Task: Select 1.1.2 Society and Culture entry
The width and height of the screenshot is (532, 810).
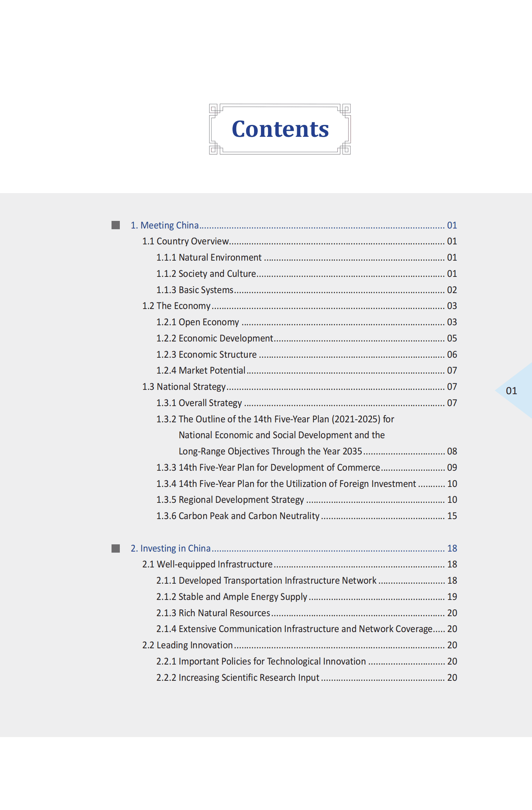Action: point(206,274)
